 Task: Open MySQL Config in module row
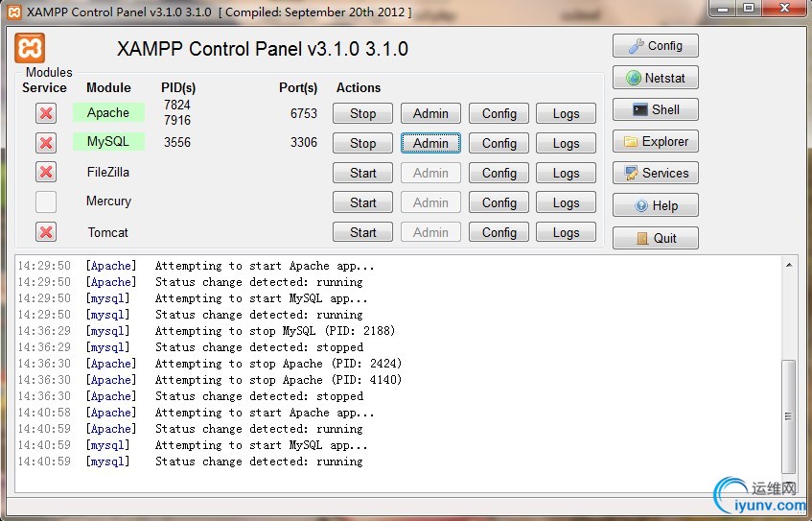coord(499,143)
